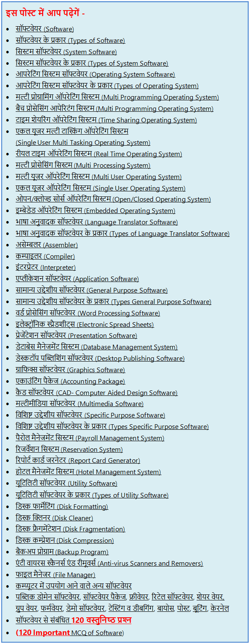The width and height of the screenshot is (250, 644).
Task: Open Anti-virus Scanners and Removers link
Action: (x=109, y=563)
